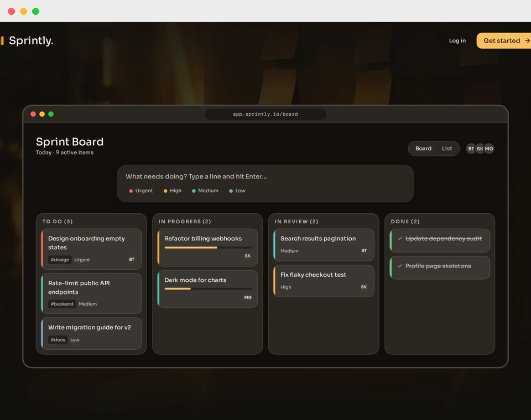
Task: Click the Refactor billing webhooks progress bar
Action: pyautogui.click(x=209, y=248)
